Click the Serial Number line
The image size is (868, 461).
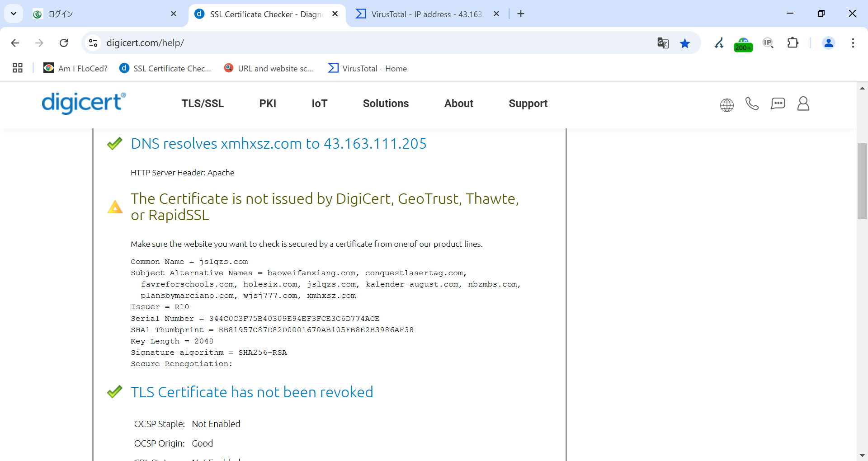[x=255, y=319]
